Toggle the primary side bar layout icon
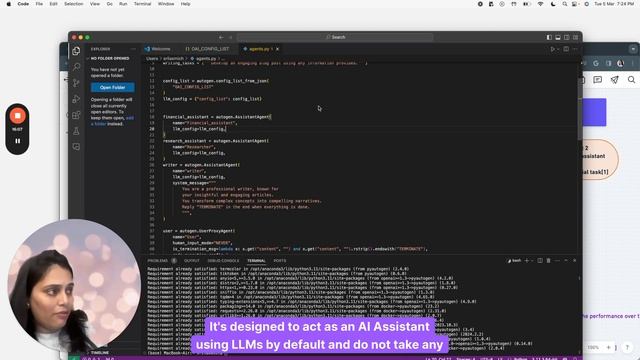The width and height of the screenshot is (640, 360). click(x=549, y=37)
